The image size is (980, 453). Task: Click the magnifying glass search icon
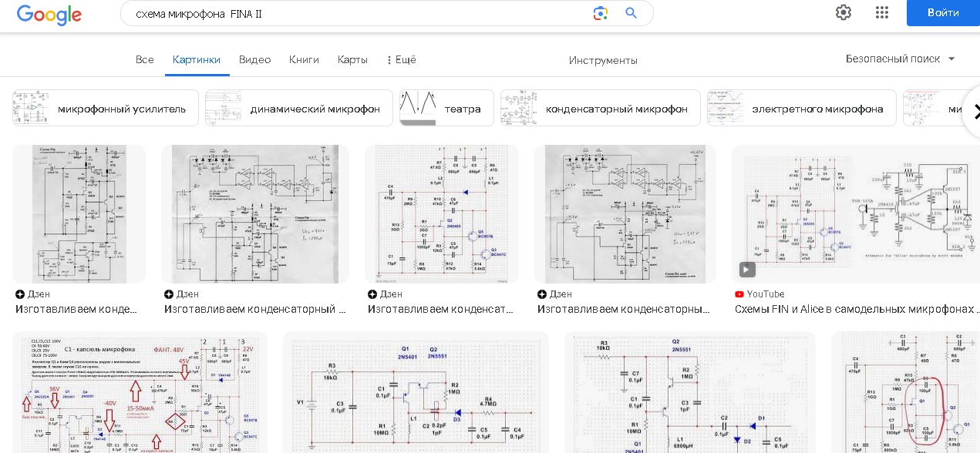pyautogui.click(x=631, y=13)
